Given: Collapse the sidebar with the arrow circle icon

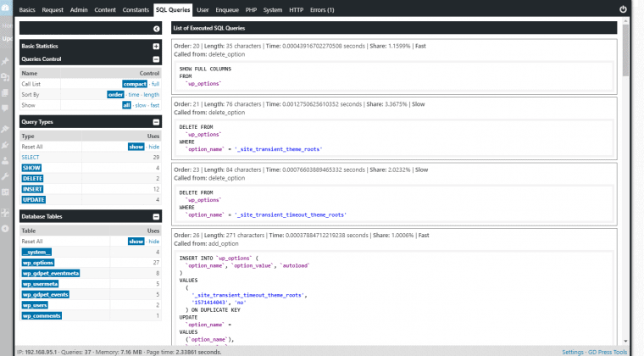Looking at the screenshot, I should 157,28.
